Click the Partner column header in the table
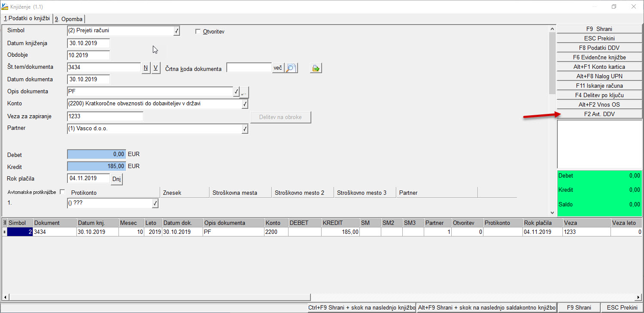The width and height of the screenshot is (644, 313). 438,223
